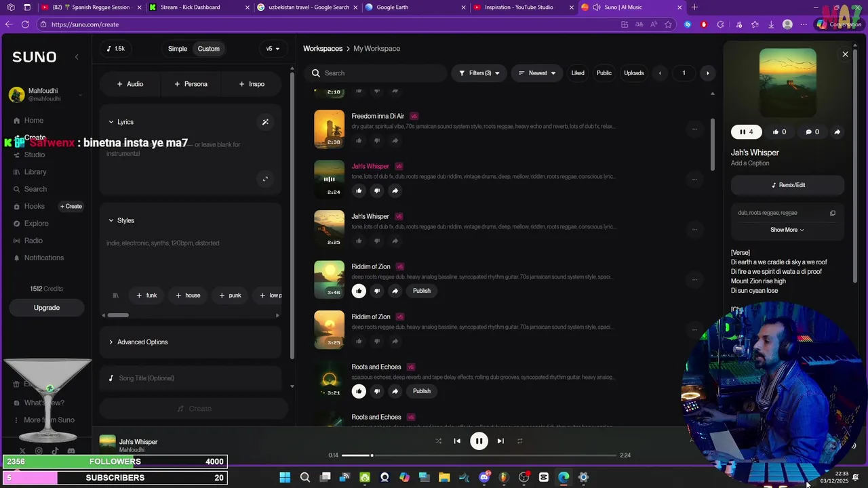Open Freedom inna Di Air thumbnail

pyautogui.click(x=329, y=129)
